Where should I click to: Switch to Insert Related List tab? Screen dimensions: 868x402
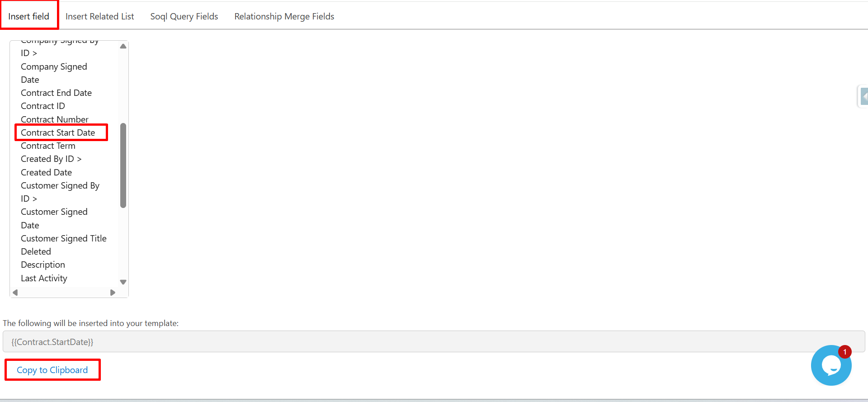click(99, 16)
